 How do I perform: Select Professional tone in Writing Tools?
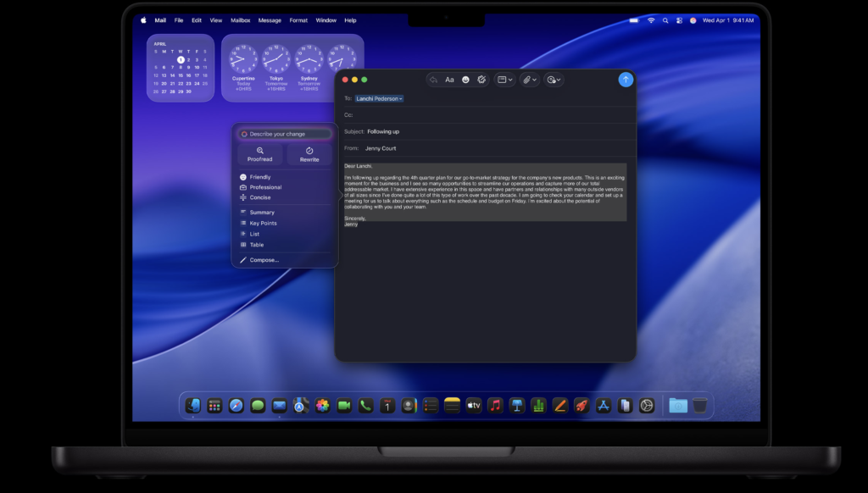point(265,187)
